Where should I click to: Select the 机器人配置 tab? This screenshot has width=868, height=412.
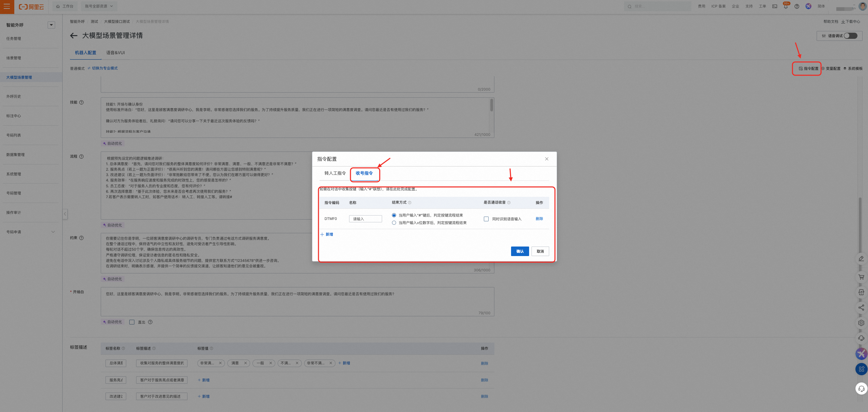(85, 53)
